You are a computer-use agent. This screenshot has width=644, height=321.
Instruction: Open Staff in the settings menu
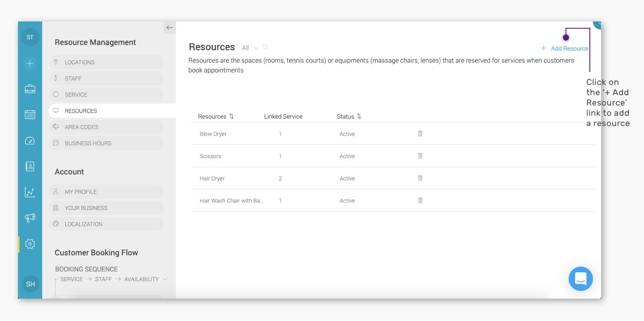[106, 78]
